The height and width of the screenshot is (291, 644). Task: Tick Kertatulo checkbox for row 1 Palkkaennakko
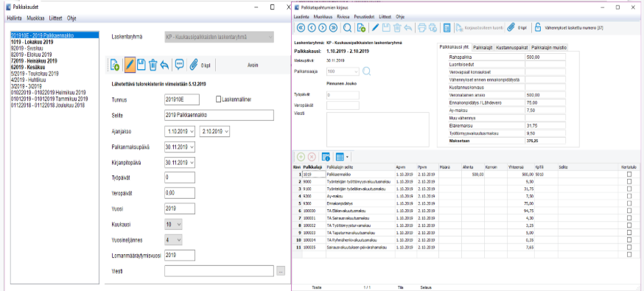[x=629, y=175]
